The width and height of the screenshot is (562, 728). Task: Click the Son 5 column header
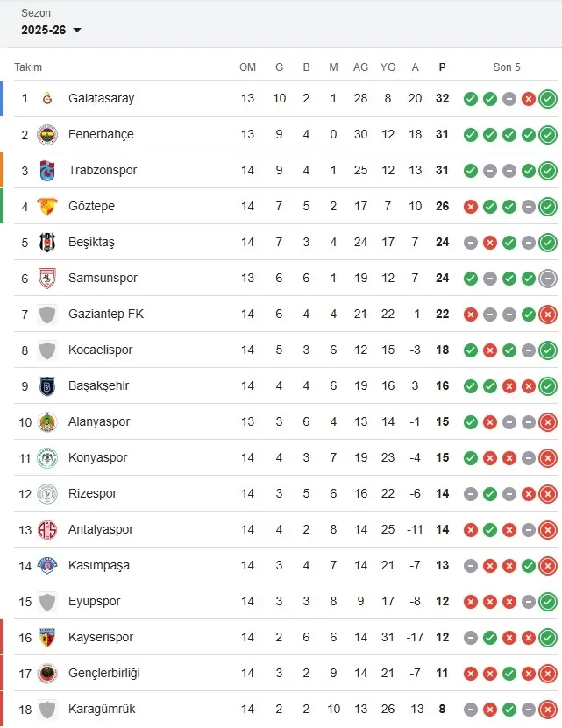click(x=507, y=67)
